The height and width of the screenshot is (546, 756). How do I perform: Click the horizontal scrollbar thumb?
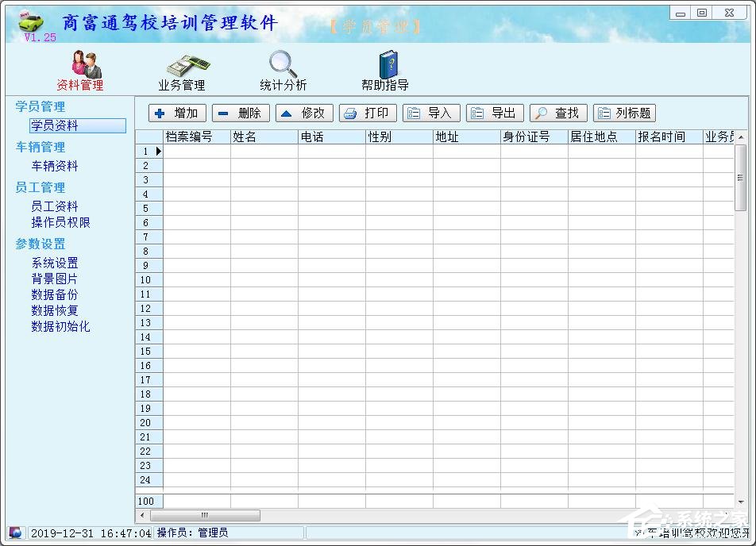click(205, 515)
